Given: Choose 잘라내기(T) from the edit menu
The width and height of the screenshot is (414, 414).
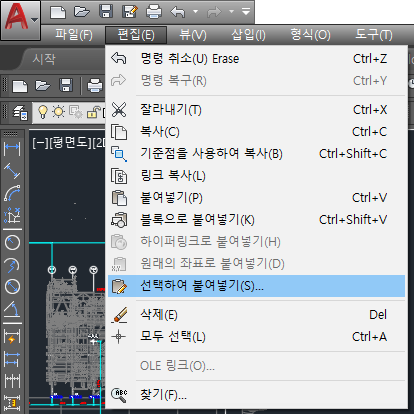Looking at the screenshot, I should tap(256, 110).
